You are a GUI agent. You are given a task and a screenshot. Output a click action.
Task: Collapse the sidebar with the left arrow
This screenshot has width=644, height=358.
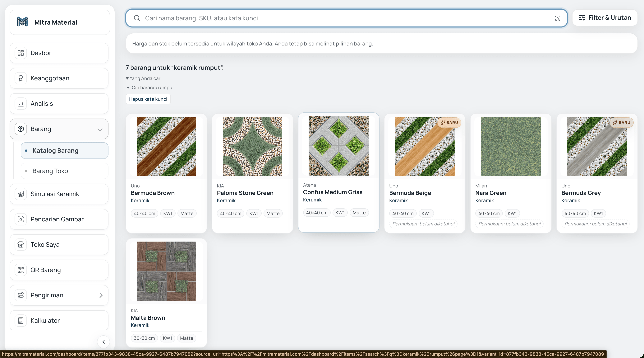pos(103,342)
